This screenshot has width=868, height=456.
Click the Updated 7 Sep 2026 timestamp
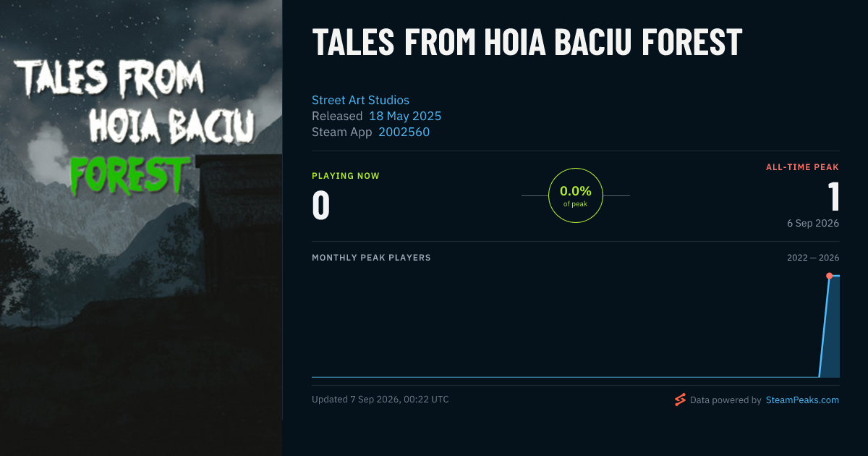(x=380, y=400)
